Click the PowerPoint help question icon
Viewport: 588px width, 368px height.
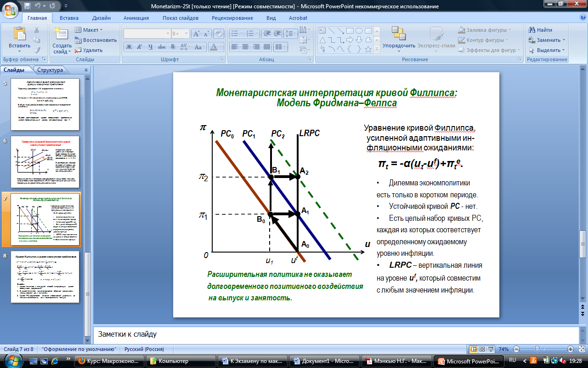pyautogui.click(x=582, y=17)
